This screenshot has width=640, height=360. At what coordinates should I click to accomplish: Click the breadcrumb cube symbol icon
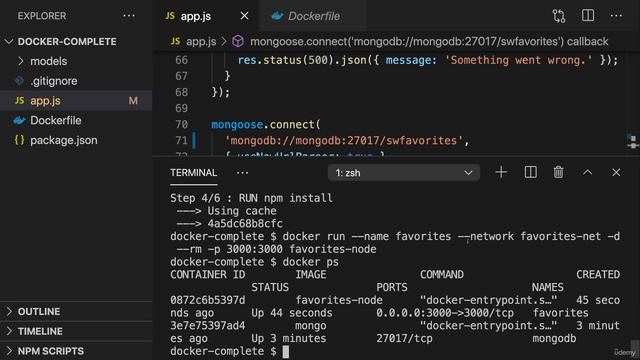coord(238,41)
